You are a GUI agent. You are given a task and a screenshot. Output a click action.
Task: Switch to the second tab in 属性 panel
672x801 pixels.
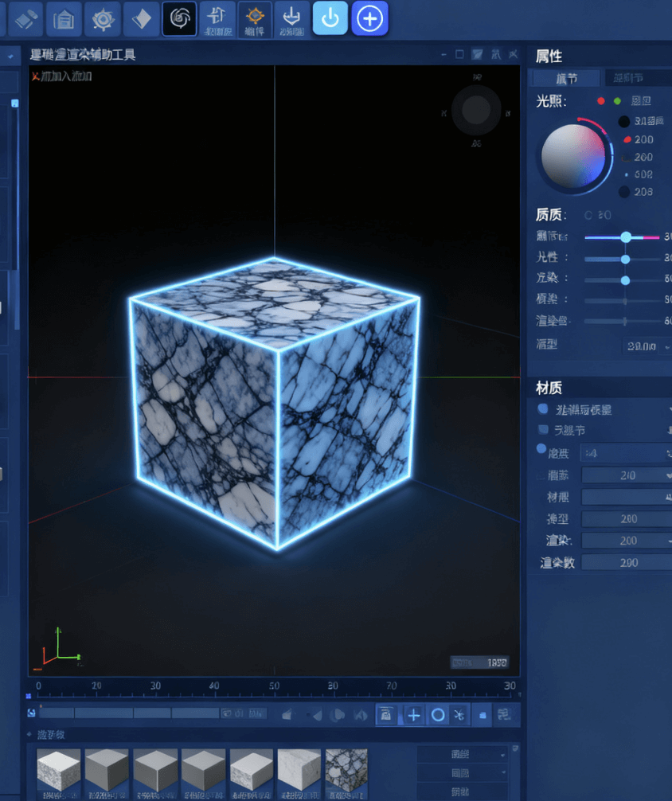(635, 78)
